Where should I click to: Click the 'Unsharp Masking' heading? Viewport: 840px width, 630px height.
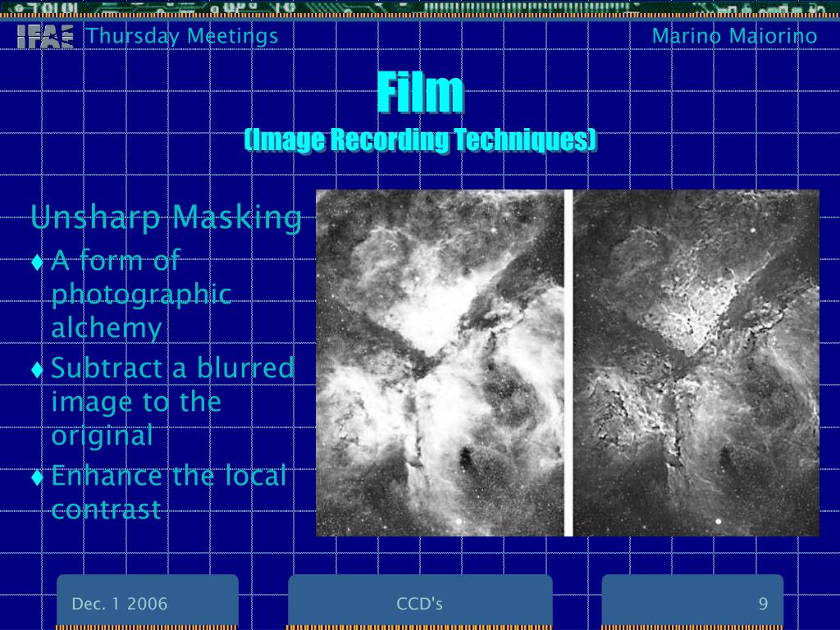click(x=166, y=217)
